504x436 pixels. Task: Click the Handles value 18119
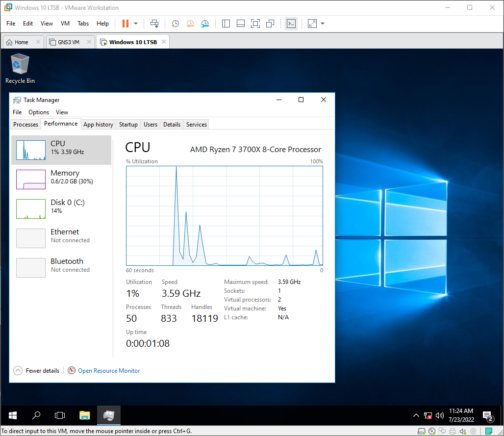[x=205, y=318]
